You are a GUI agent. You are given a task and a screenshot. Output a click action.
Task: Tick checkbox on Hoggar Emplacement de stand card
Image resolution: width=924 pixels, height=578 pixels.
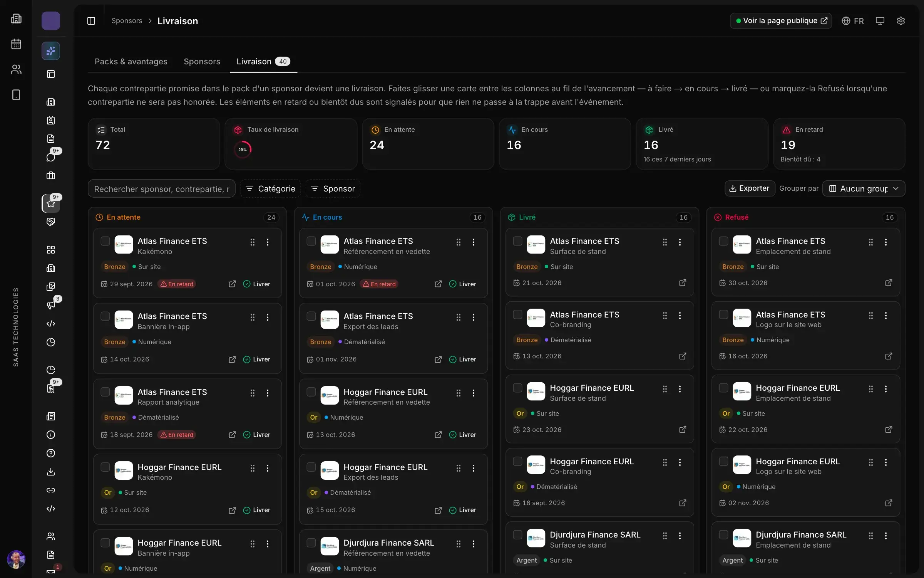(723, 388)
